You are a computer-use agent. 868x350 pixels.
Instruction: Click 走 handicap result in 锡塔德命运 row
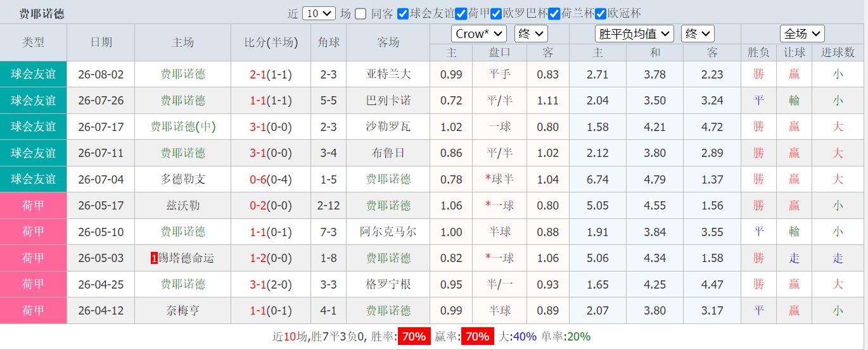point(795,258)
